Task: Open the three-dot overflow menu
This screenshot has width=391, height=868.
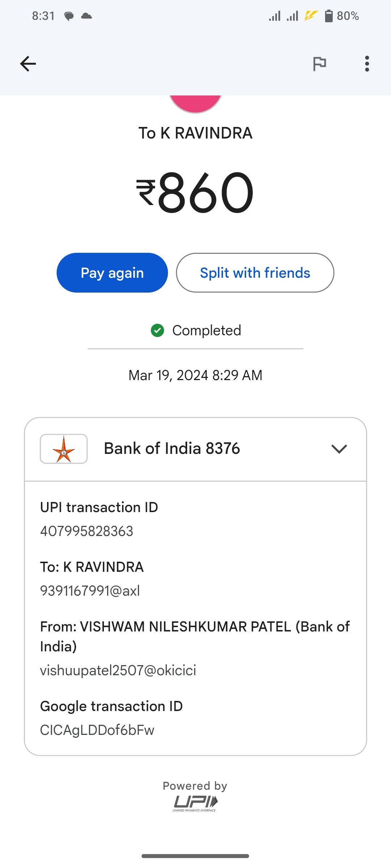Action: point(367,64)
